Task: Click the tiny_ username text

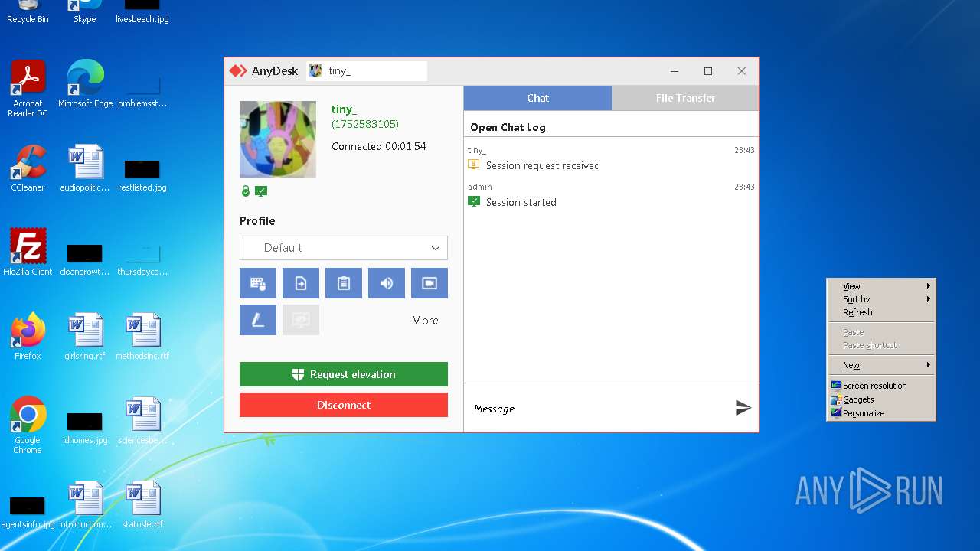Action: (344, 109)
